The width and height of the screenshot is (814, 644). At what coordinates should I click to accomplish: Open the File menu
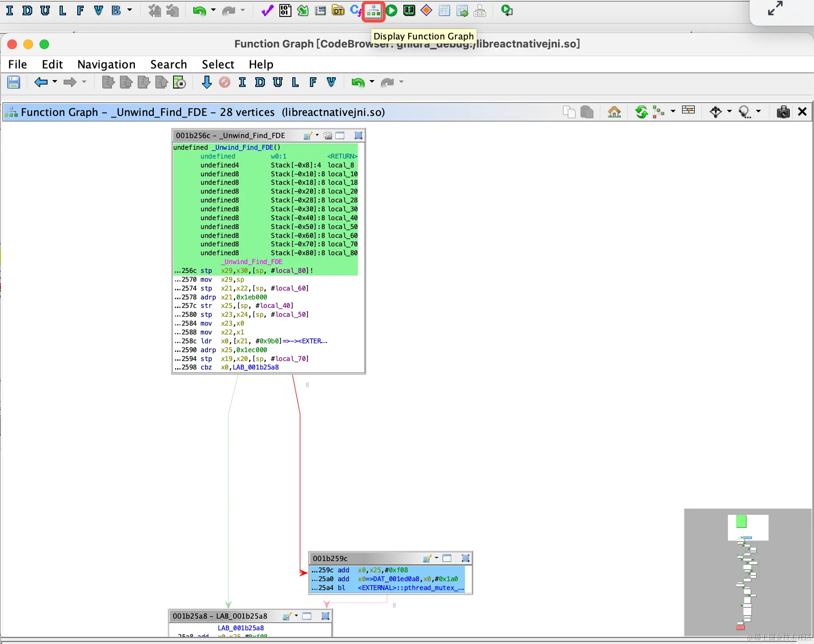tap(17, 64)
